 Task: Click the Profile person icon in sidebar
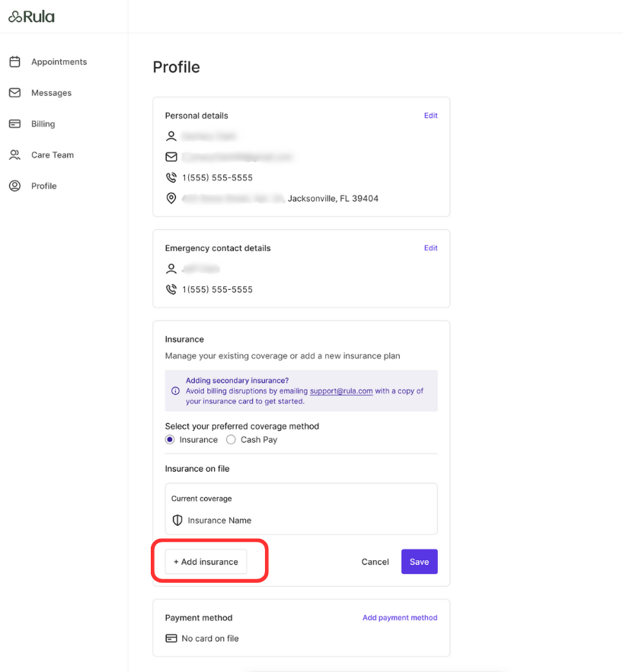click(14, 186)
